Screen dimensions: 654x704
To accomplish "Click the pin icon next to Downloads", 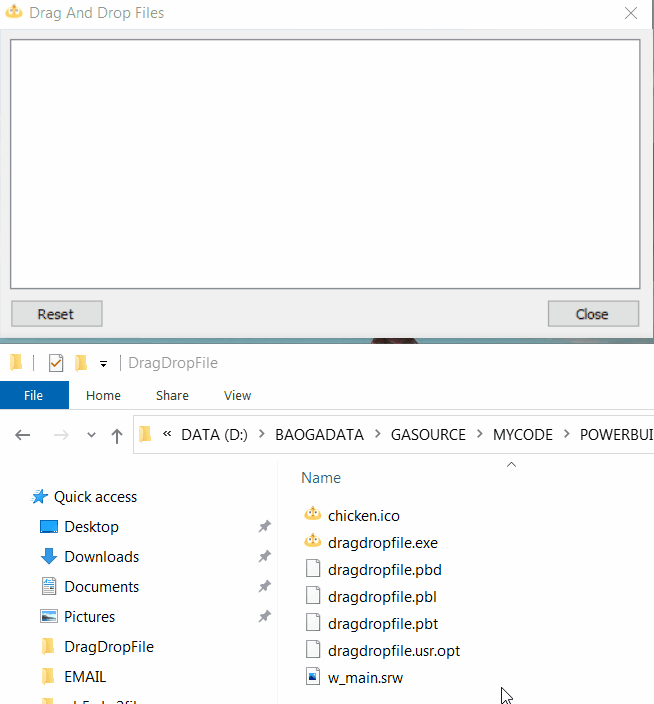I will click(x=265, y=556).
